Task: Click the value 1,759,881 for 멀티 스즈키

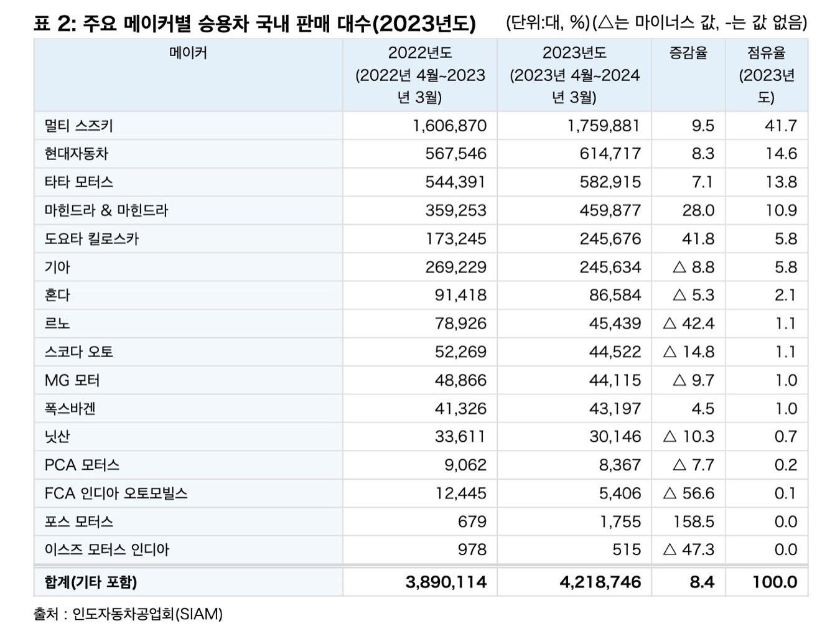Action: 604,126
